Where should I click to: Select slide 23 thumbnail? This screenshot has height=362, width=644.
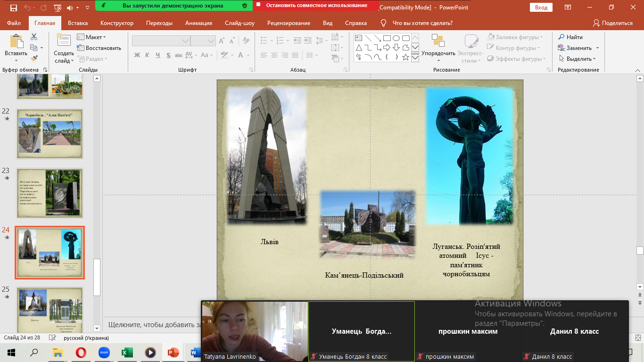tap(50, 193)
